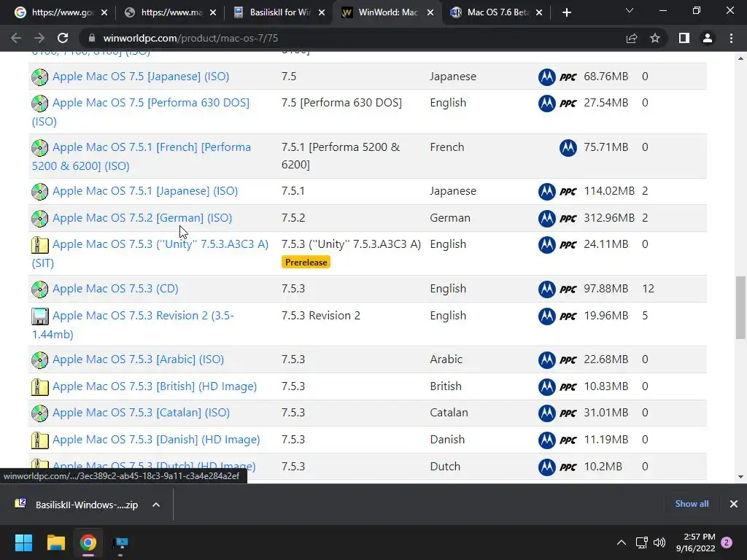This screenshot has width=747, height=560.
Task: Click the 97.88MB size cell
Action: coord(606,289)
